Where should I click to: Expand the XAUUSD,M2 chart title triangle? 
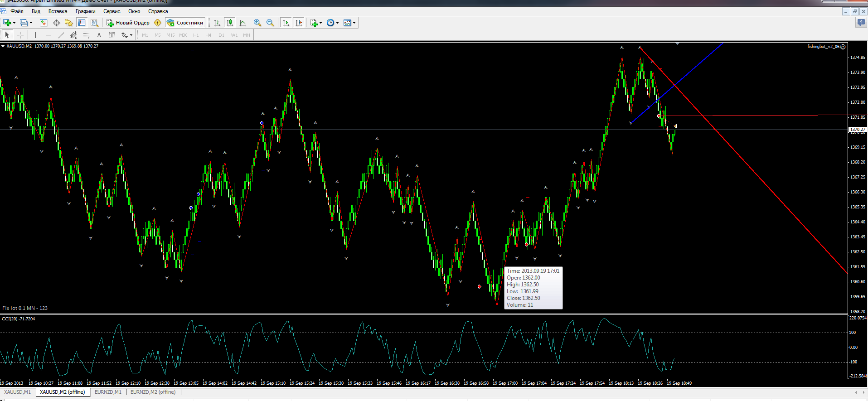click(3, 46)
